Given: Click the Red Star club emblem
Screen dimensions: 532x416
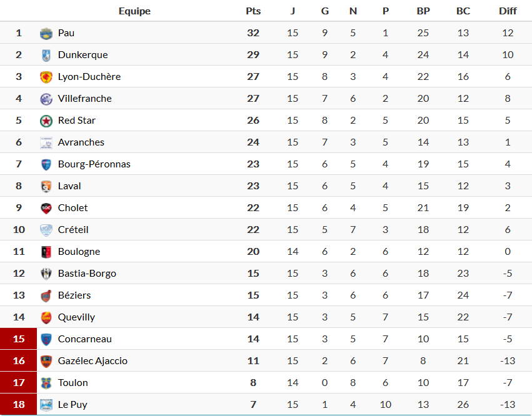Looking at the screenshot, I should click(46, 121).
